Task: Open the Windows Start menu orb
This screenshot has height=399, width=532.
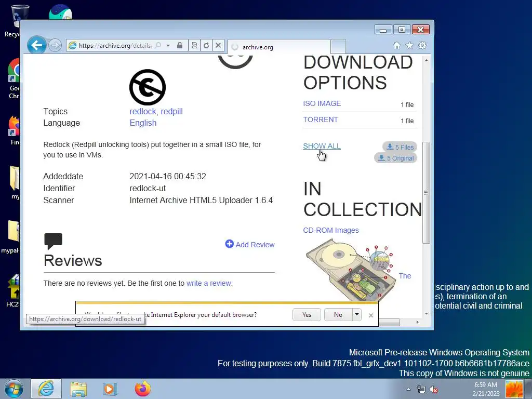Action: (x=14, y=389)
